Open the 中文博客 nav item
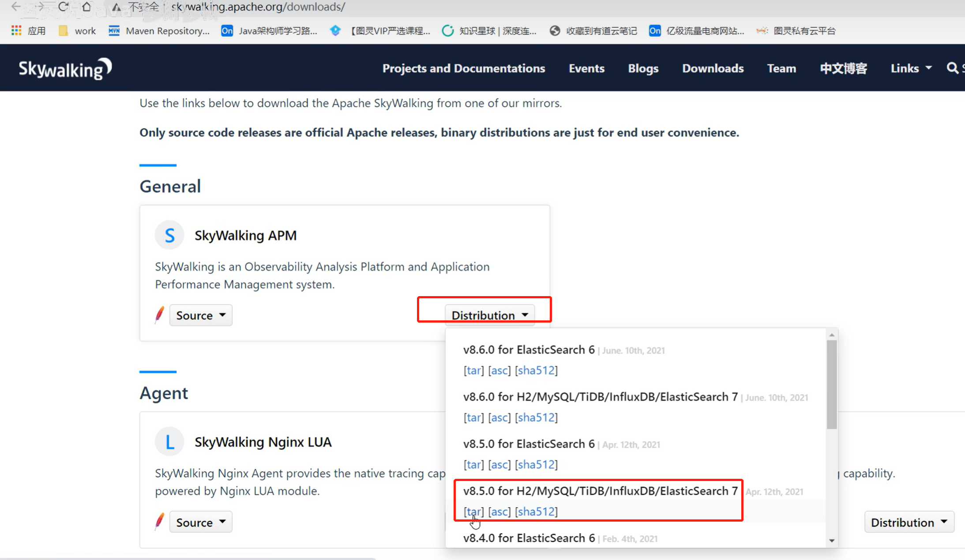 pos(844,68)
